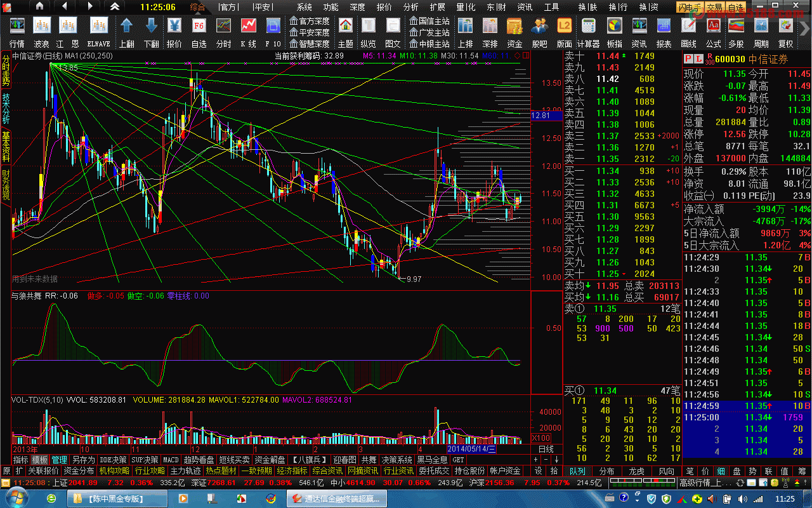The width and height of the screenshot is (812, 508).
Task: Open the 版面 L2 layout icon
Action: 564,26
